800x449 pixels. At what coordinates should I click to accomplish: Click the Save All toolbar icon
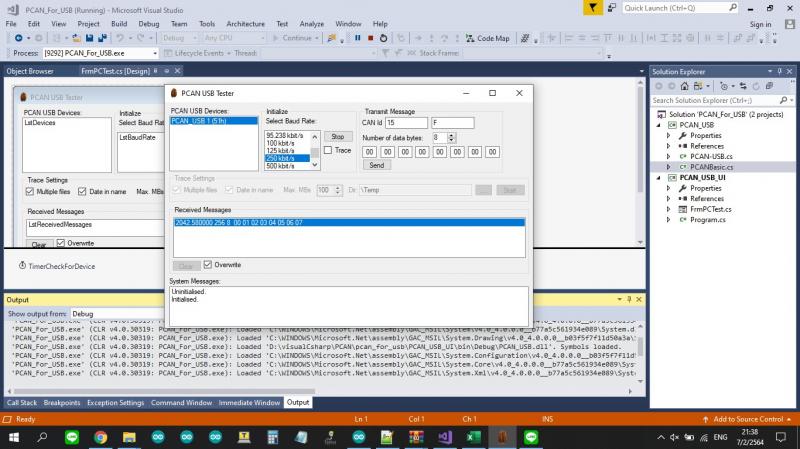pos(102,38)
